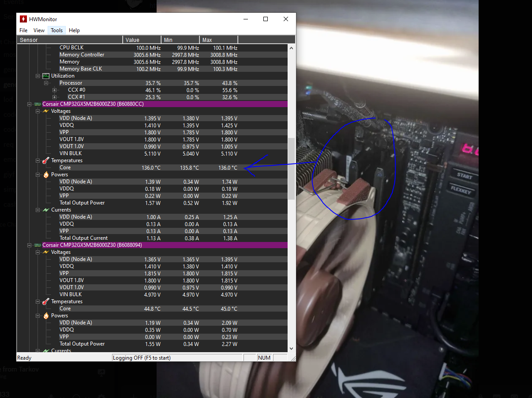Click RAM module icon for Corsair B6088094
Viewport: 532px width, 398px height.
(37, 245)
